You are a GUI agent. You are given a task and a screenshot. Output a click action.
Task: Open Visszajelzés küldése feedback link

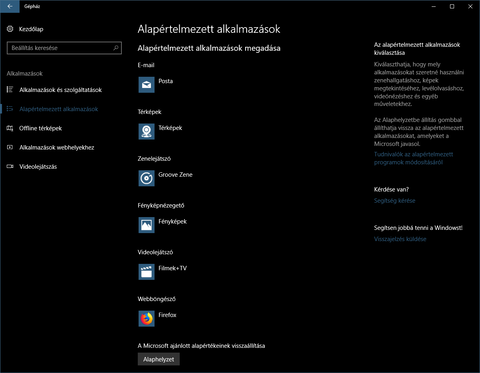(x=400, y=239)
